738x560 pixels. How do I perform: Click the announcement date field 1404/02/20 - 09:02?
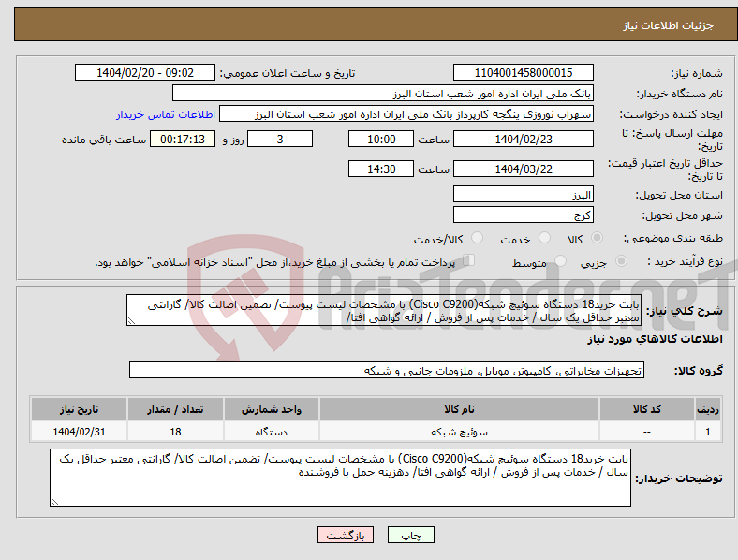[x=145, y=72]
